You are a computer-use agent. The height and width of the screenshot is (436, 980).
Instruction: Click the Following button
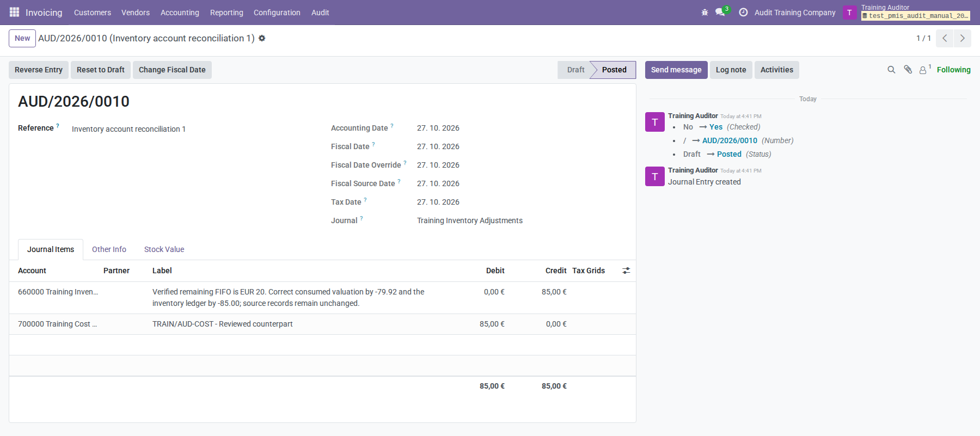click(953, 70)
